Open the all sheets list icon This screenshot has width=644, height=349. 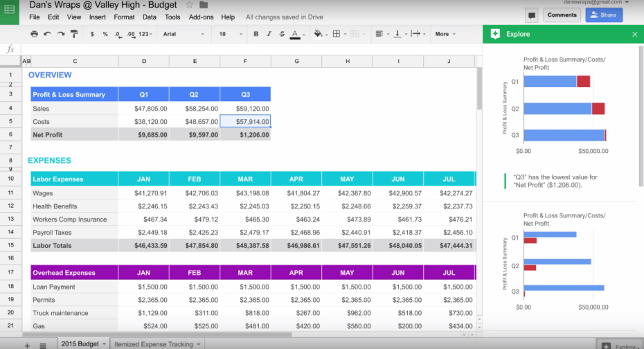43,346
